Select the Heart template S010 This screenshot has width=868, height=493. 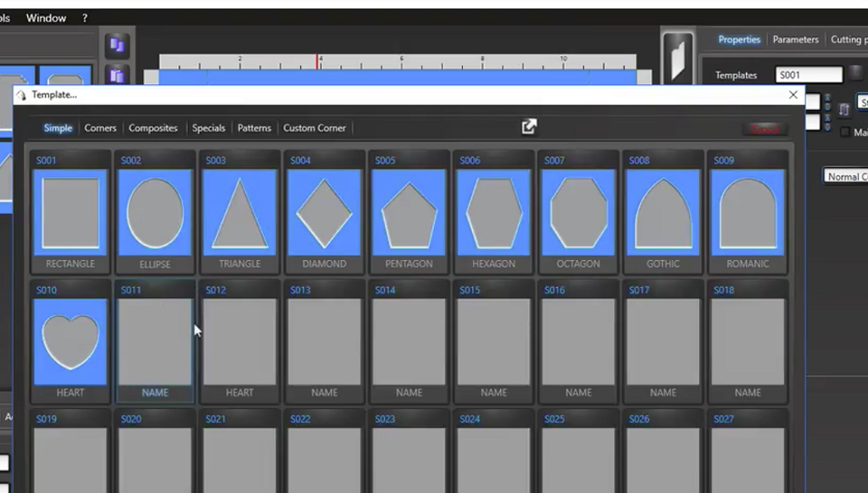(70, 341)
